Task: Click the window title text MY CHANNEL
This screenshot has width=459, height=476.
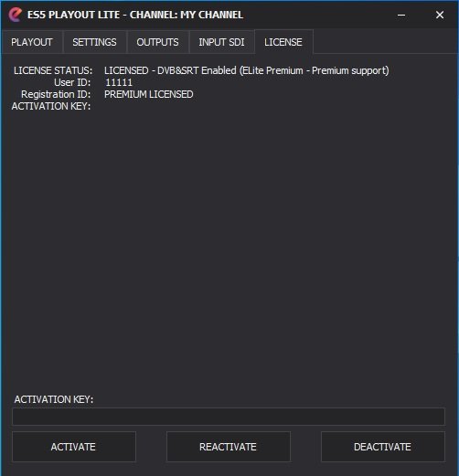Action: pyautogui.click(x=211, y=15)
